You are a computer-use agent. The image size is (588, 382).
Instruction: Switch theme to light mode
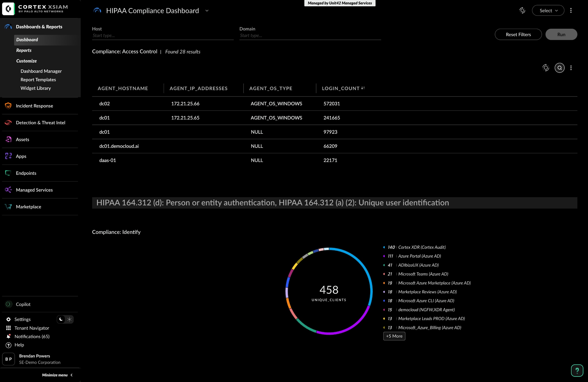click(x=69, y=319)
